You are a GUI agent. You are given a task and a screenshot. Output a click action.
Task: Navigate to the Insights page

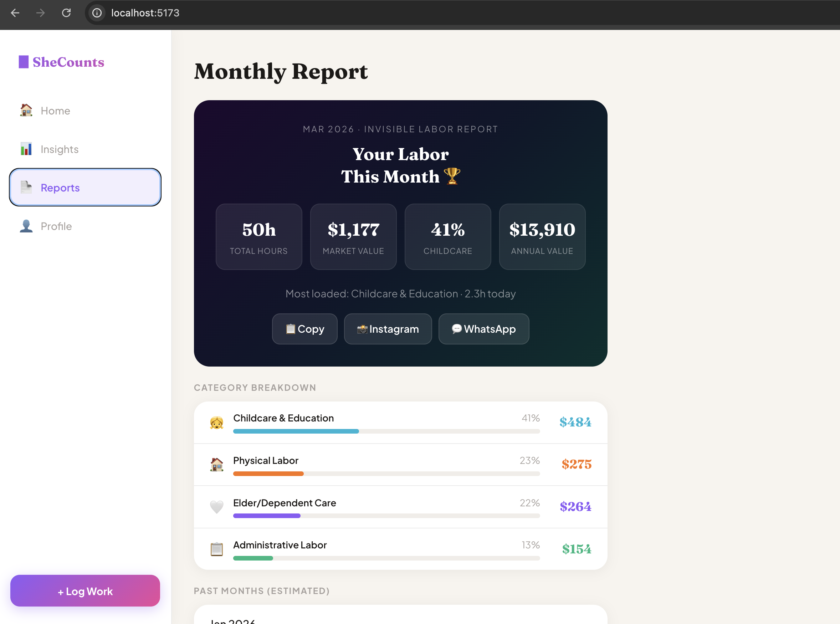60,149
